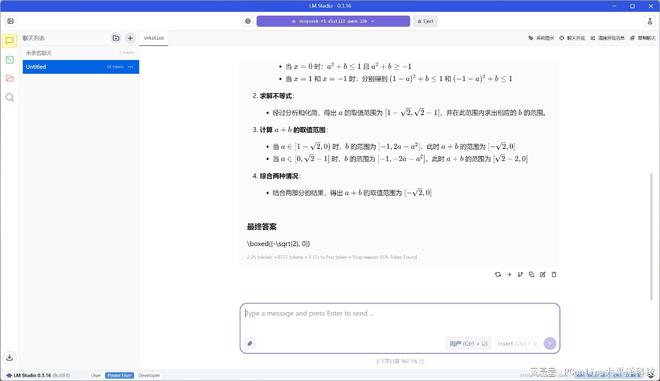Image resolution: width=660 pixels, height=381 pixels.
Task: Delete the assistant message with trash icon
Action: point(554,274)
